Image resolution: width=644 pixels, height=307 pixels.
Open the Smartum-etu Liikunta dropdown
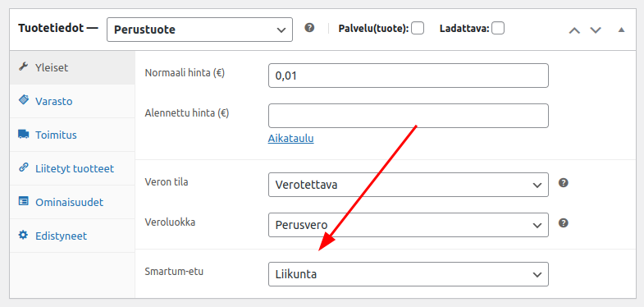pos(409,274)
